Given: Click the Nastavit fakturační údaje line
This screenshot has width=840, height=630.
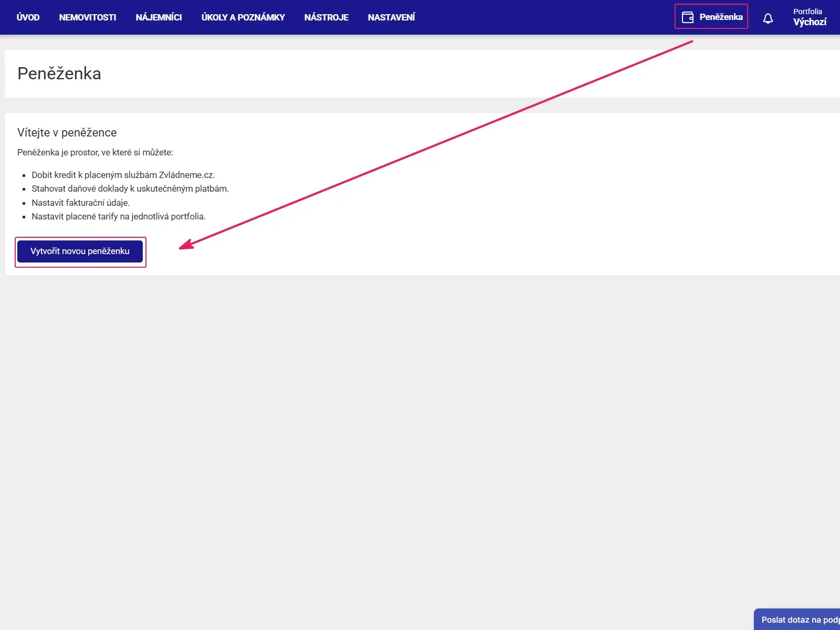Looking at the screenshot, I should click(x=81, y=203).
